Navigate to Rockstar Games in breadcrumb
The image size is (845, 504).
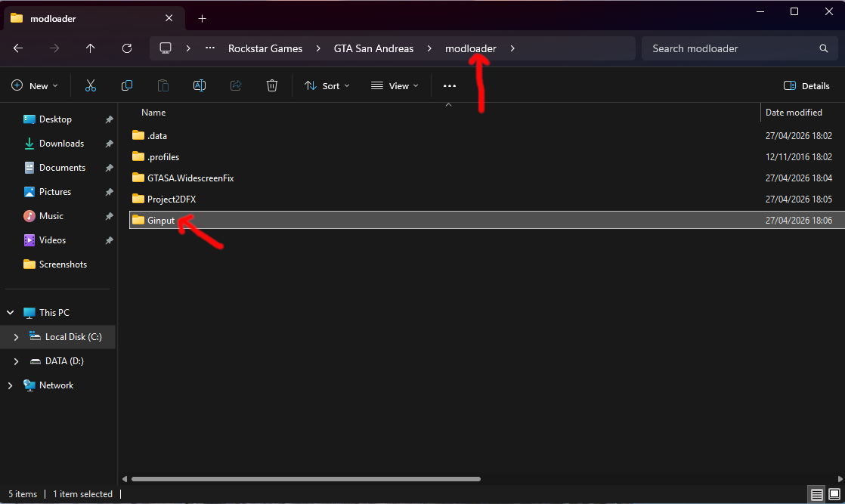coord(265,48)
